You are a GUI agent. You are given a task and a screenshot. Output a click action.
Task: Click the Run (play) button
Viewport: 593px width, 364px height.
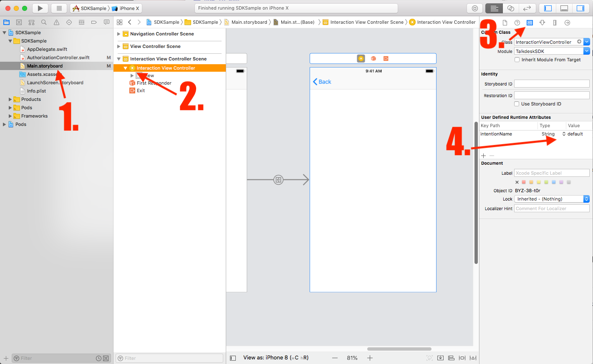pyautogui.click(x=40, y=8)
